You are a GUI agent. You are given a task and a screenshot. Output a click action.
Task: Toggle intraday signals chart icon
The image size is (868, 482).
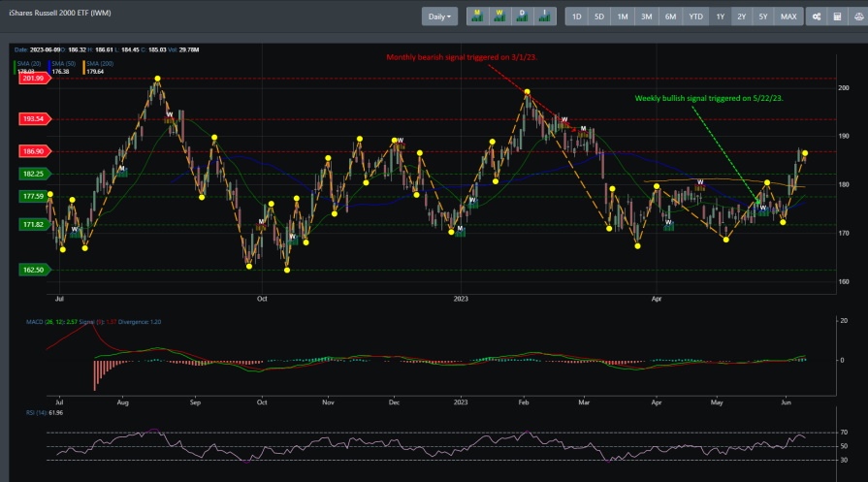point(545,16)
